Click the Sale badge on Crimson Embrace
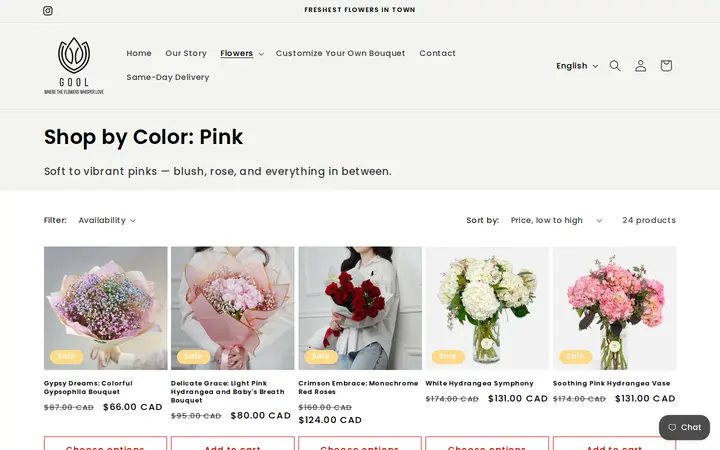The width and height of the screenshot is (720, 450). tap(321, 356)
